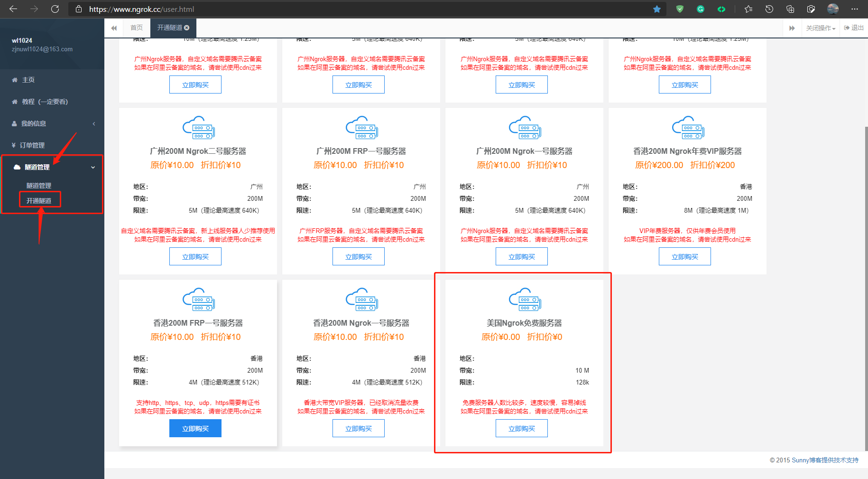Buy 香港200M FRP一号服务器 with 立即购买
868x479 pixels.
[195, 429]
